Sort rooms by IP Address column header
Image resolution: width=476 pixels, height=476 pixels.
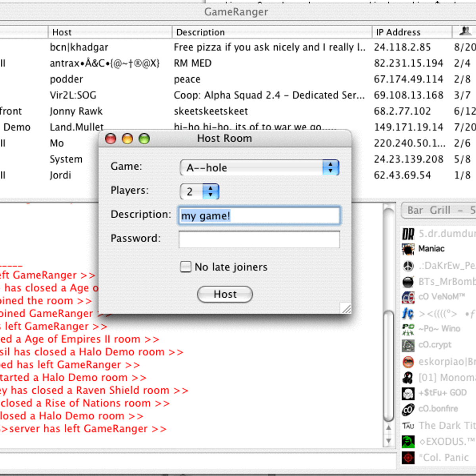coord(411,32)
